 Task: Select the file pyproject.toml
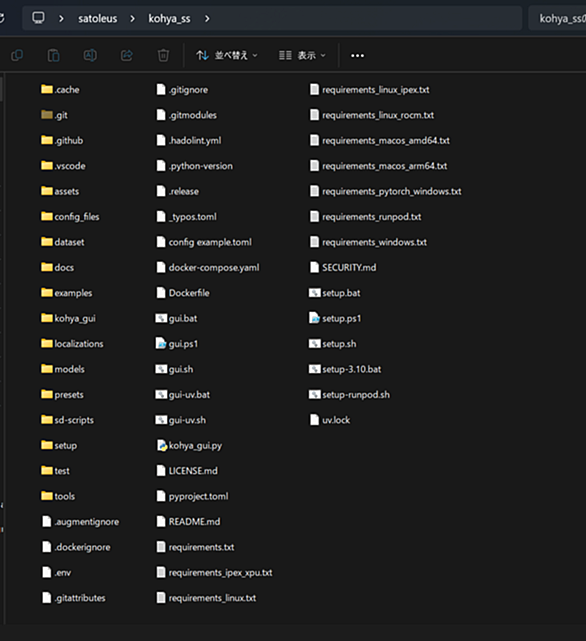[193, 496]
